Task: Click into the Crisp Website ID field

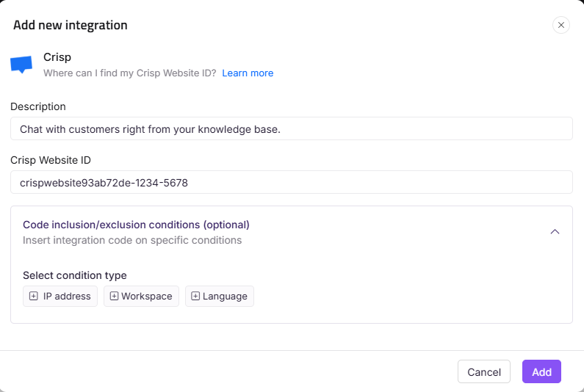Action: (x=291, y=182)
